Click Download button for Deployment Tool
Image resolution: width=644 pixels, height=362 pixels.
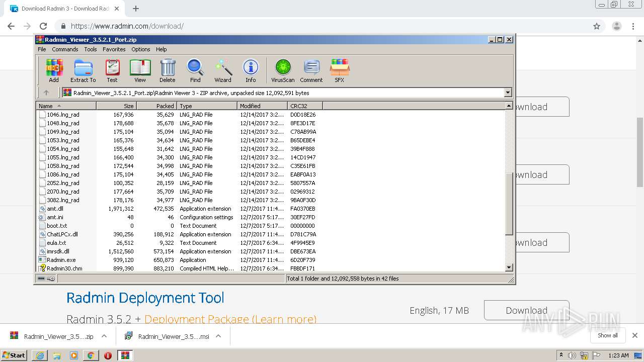pyautogui.click(x=526, y=310)
